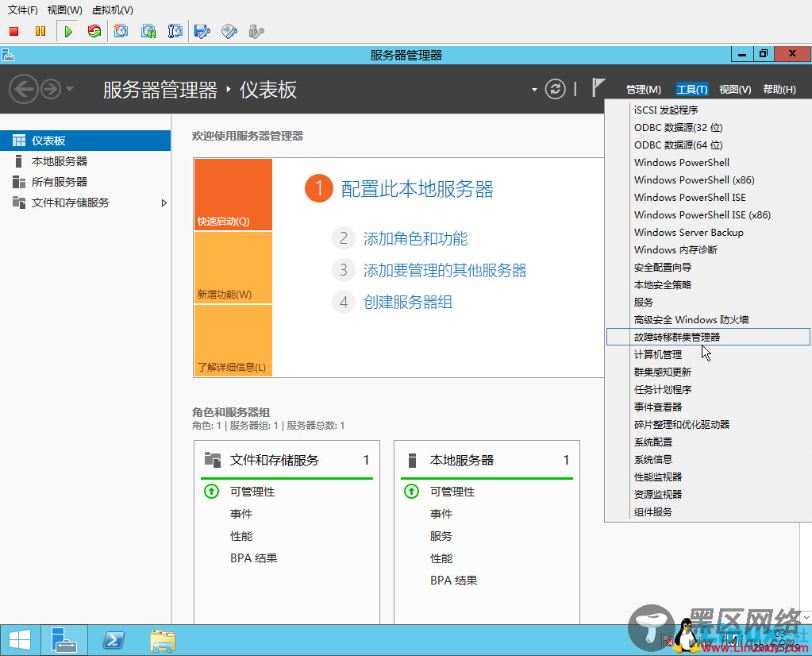Screen dimensions: 812x656
Task: Select 所有服务器 in the left navigation
Action: click(x=86, y=182)
